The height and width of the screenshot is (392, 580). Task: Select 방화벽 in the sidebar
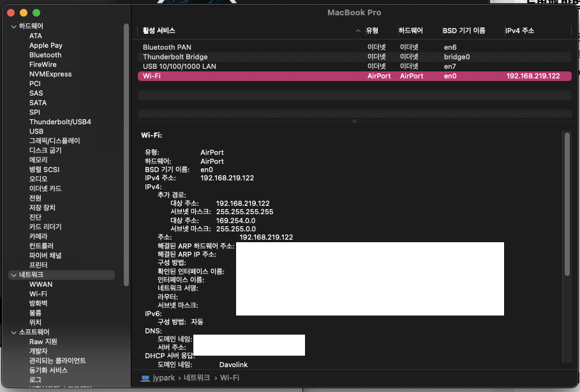(38, 303)
